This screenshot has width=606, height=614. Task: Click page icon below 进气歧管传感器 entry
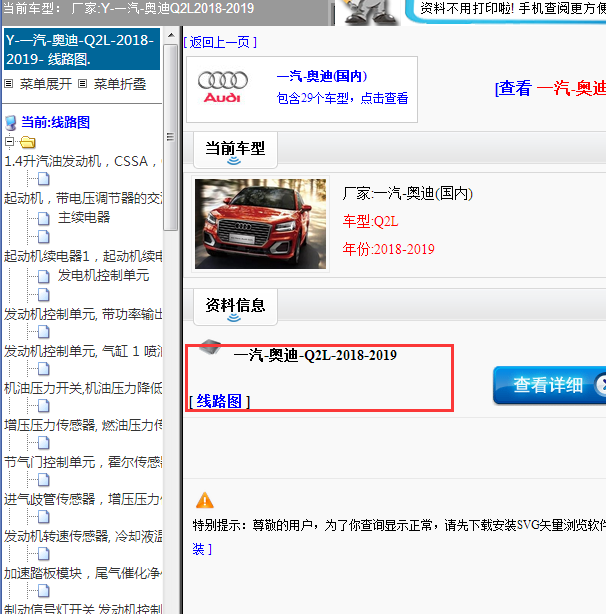pos(43,517)
